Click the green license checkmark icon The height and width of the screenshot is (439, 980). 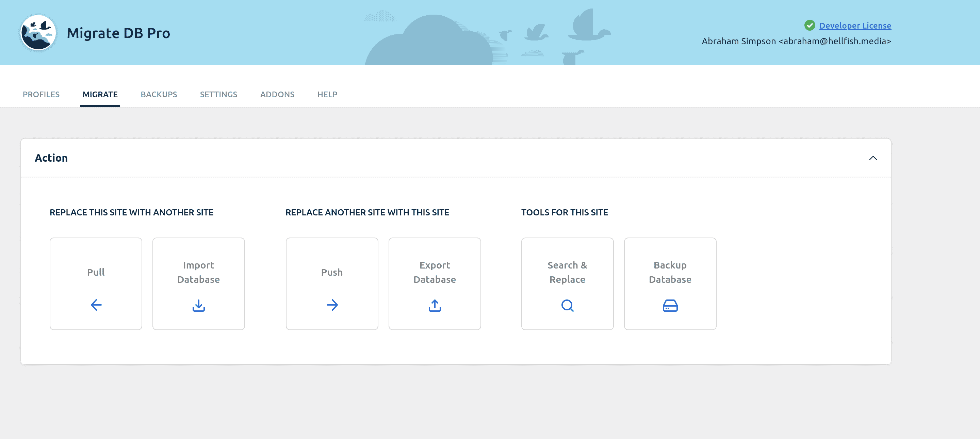[810, 26]
